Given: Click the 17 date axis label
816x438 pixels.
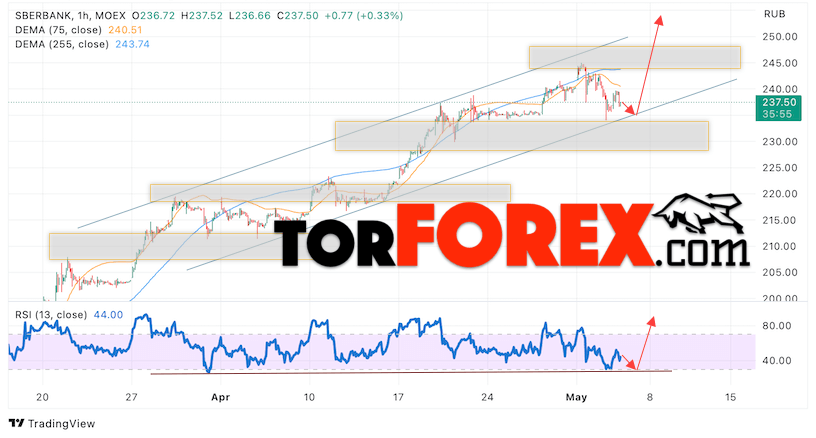Looking at the screenshot, I should [398, 397].
